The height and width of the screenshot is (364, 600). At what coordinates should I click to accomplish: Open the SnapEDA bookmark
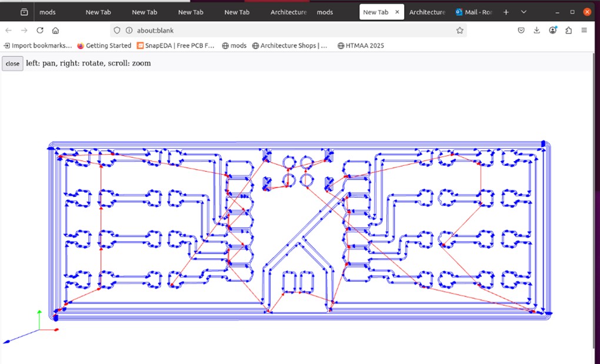point(175,45)
